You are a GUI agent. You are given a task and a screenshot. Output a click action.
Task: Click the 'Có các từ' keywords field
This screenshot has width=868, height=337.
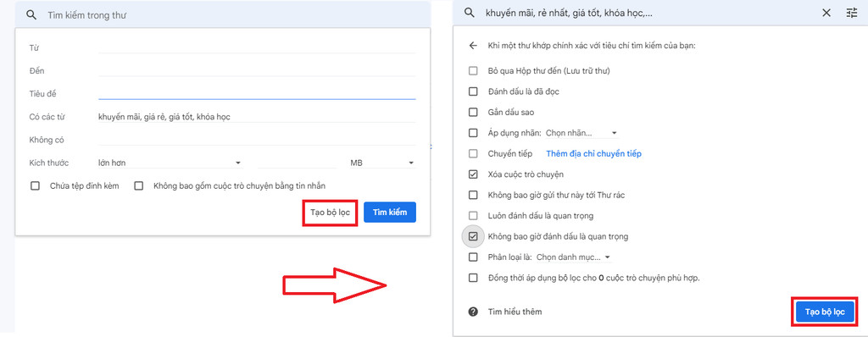tap(257, 117)
